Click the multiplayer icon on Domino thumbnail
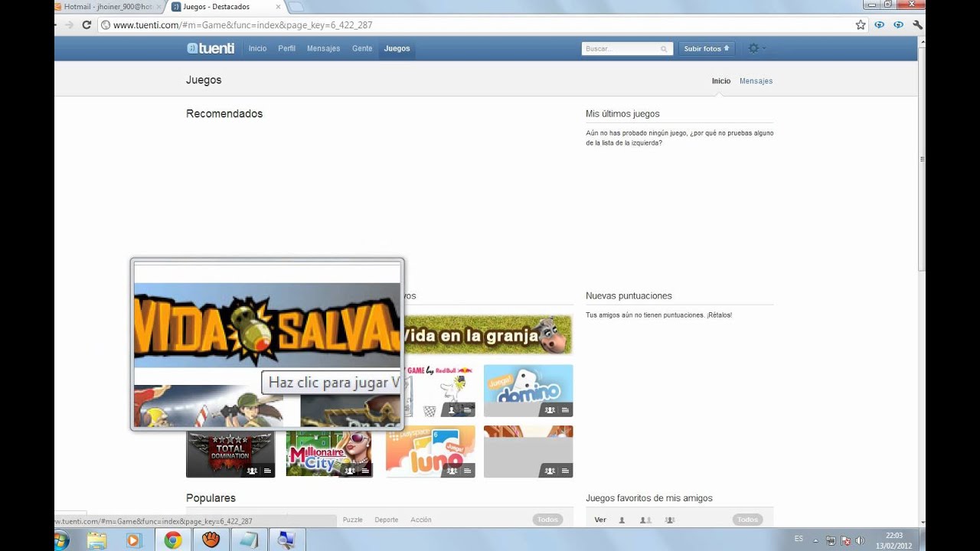Image resolution: width=980 pixels, height=551 pixels. point(549,410)
